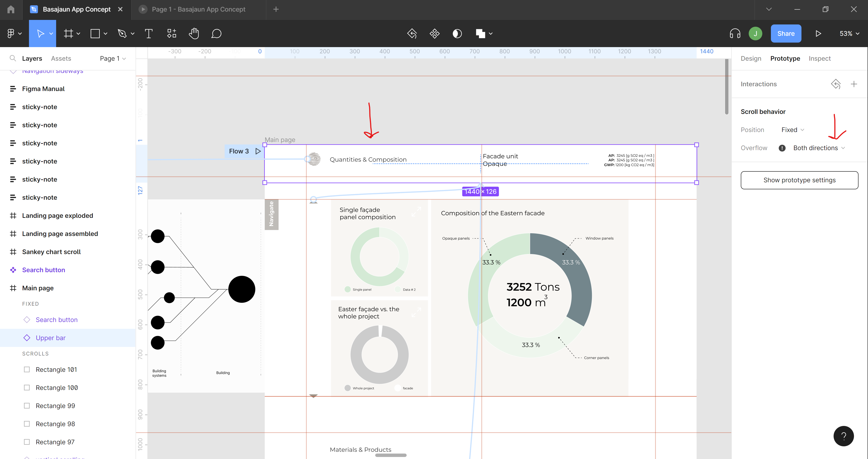
Task: Open Move tools dropdown arrow
Action: [51, 33]
